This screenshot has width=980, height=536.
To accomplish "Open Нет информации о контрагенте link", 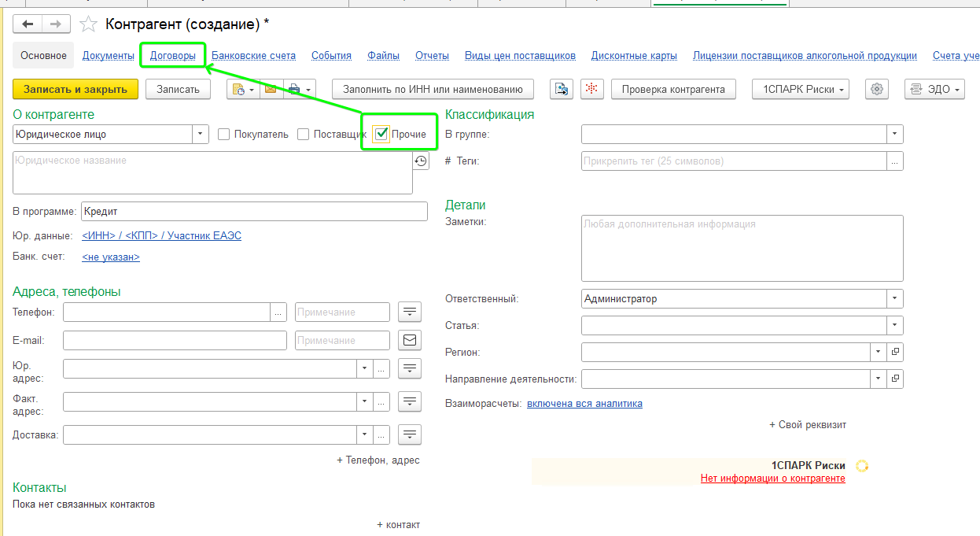I will pos(773,479).
